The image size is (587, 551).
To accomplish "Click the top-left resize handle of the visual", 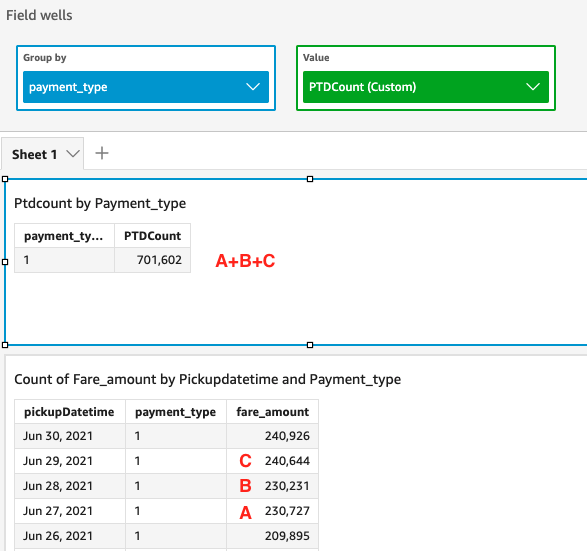I will [5, 179].
